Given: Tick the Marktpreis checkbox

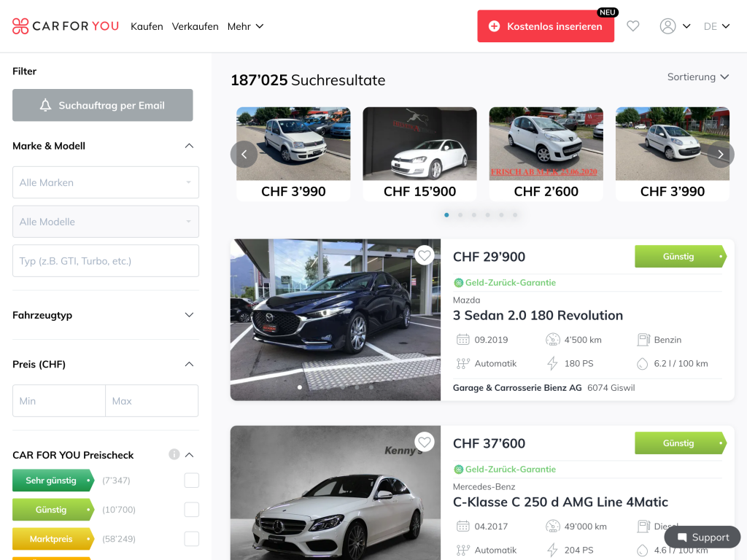Looking at the screenshot, I should point(192,539).
